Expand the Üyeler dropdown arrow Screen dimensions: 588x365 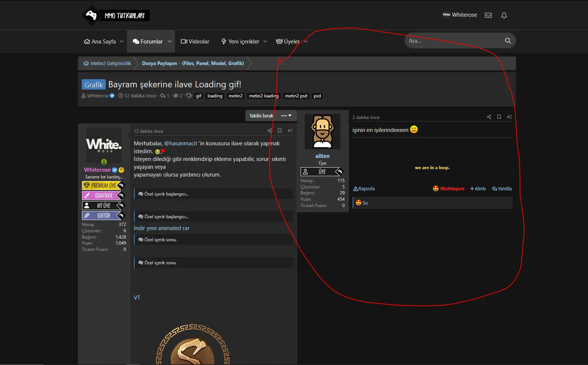tap(306, 42)
